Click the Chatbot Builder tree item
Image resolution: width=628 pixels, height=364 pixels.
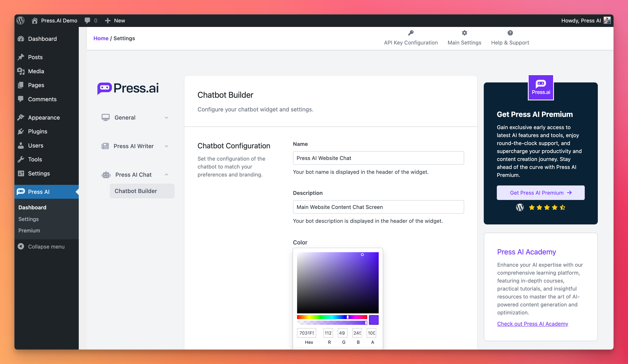pyautogui.click(x=135, y=191)
